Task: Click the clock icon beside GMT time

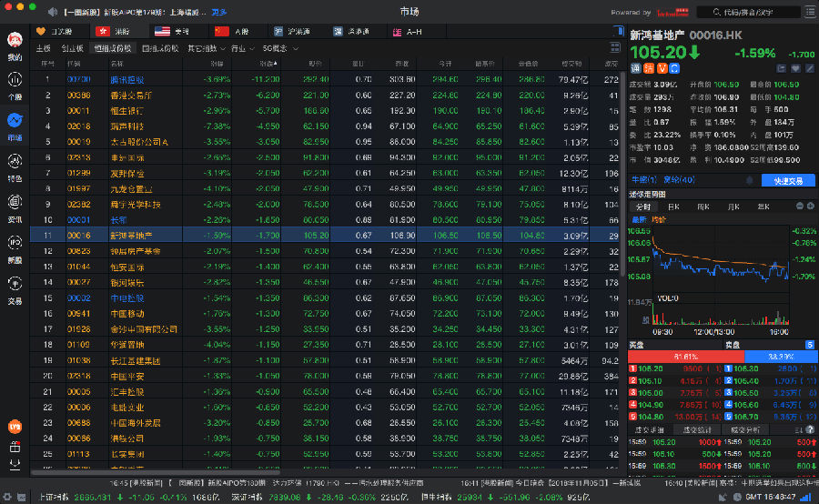Action: (x=737, y=497)
